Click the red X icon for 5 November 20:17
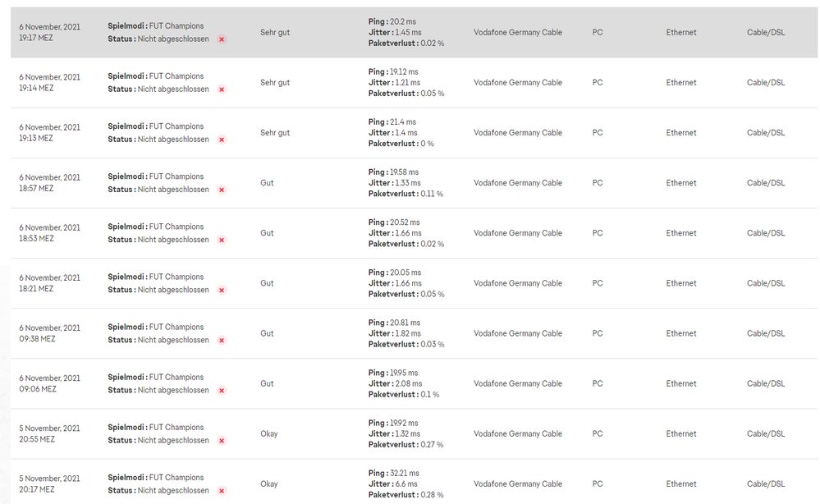The width and height of the screenshot is (820, 504). (222, 491)
